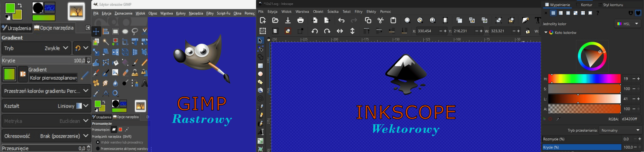Screen dimensions: 644x152
Task: Pick the eyedropper in Inkscape's fill panel
Action: point(559,119)
